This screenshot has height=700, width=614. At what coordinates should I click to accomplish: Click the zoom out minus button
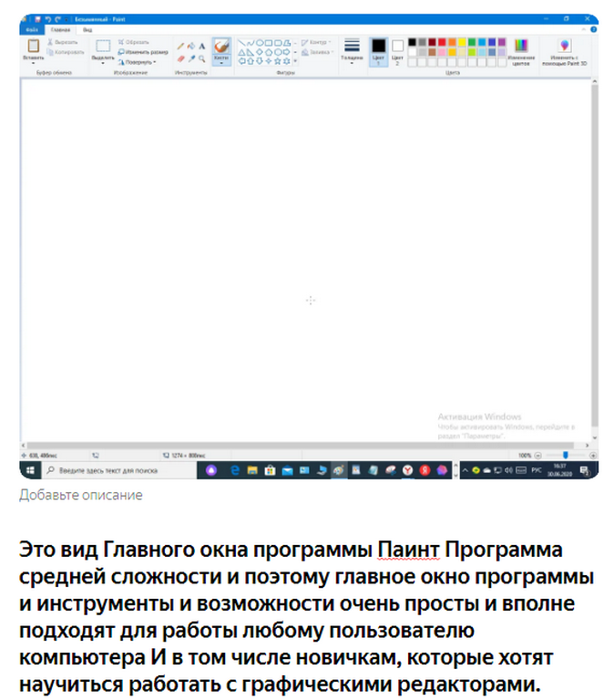click(x=538, y=456)
